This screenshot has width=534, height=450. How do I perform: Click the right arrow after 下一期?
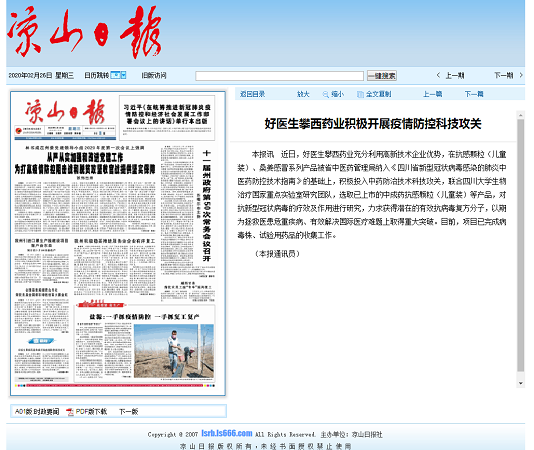[x=521, y=75]
